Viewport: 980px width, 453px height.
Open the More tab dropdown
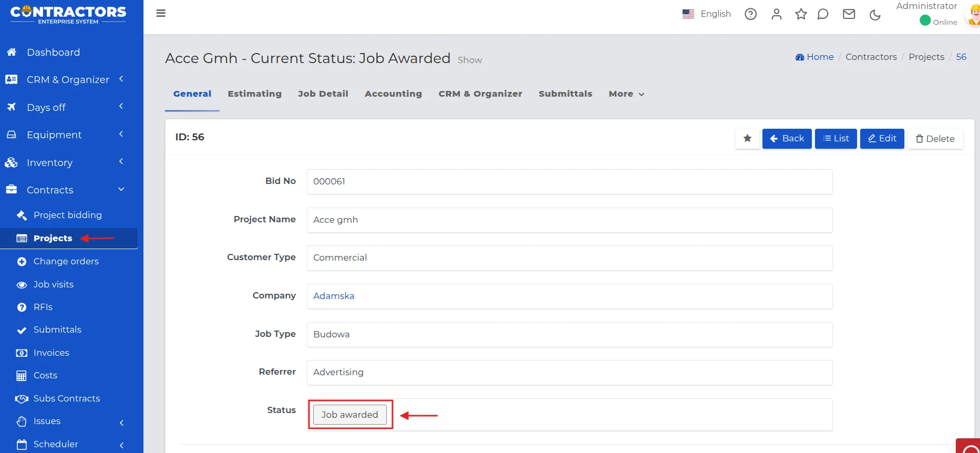tap(626, 94)
